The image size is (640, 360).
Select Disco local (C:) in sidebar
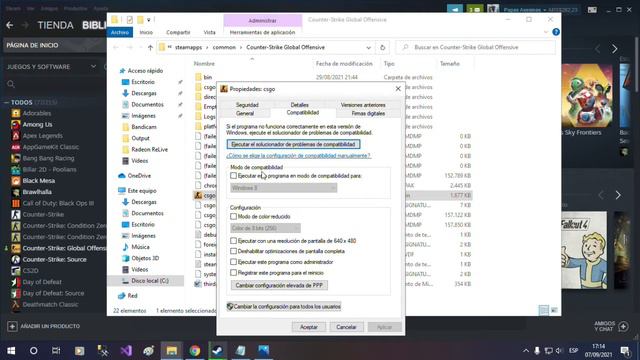(x=150, y=280)
